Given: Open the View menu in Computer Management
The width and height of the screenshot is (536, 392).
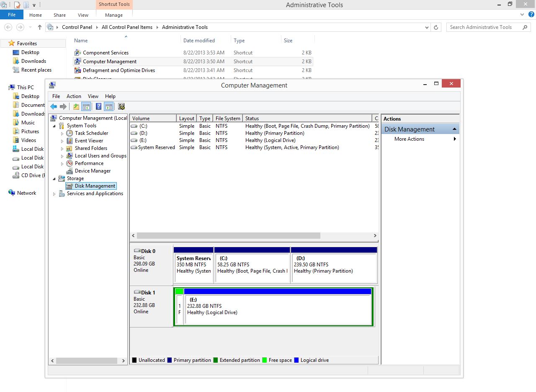Looking at the screenshot, I should 93,96.
